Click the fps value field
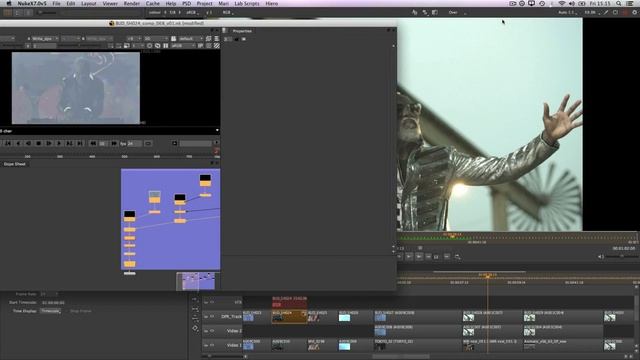640x360 pixels. coord(134,144)
